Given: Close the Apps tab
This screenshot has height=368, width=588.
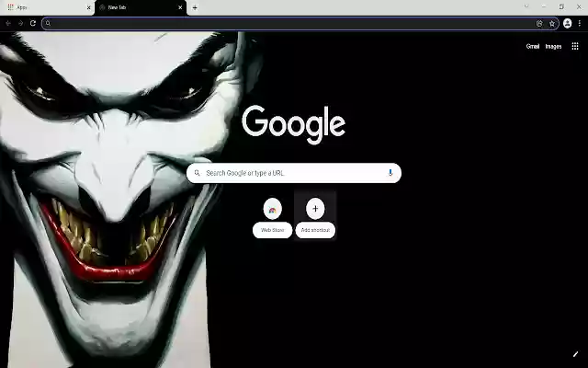Looking at the screenshot, I should tap(89, 7).
